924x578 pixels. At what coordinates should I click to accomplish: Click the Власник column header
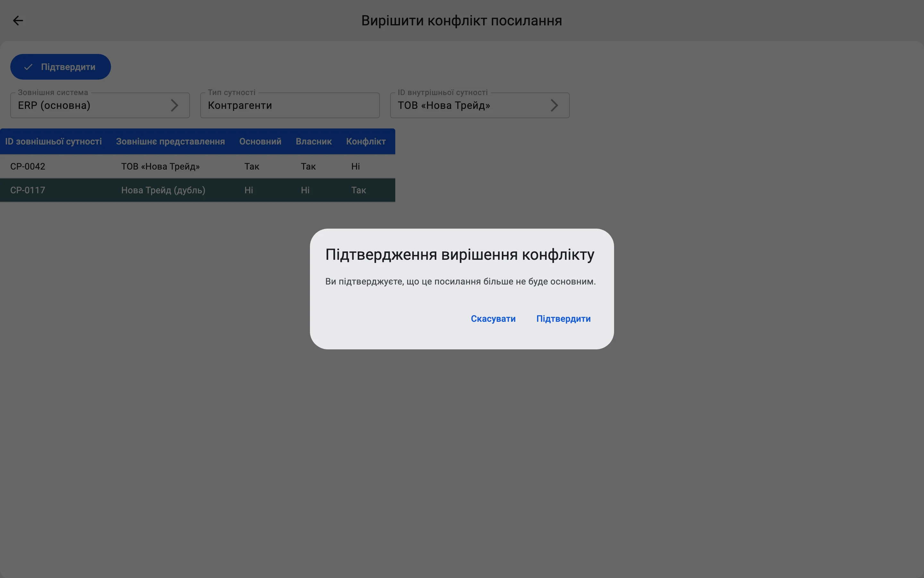pos(314,141)
